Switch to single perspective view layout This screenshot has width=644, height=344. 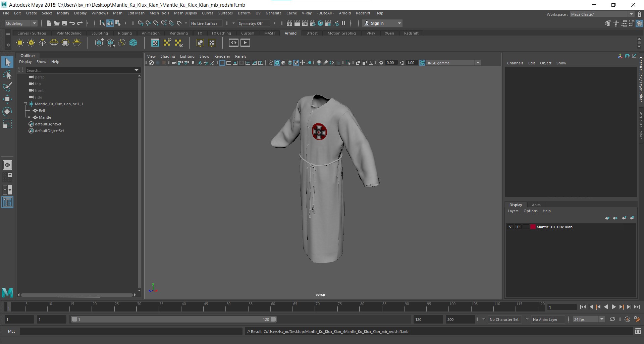pyautogui.click(x=7, y=165)
